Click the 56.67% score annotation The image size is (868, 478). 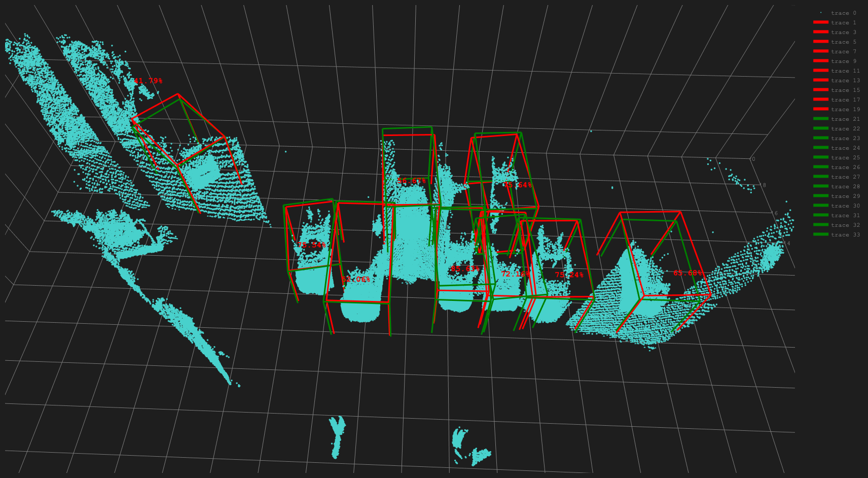(x=412, y=181)
